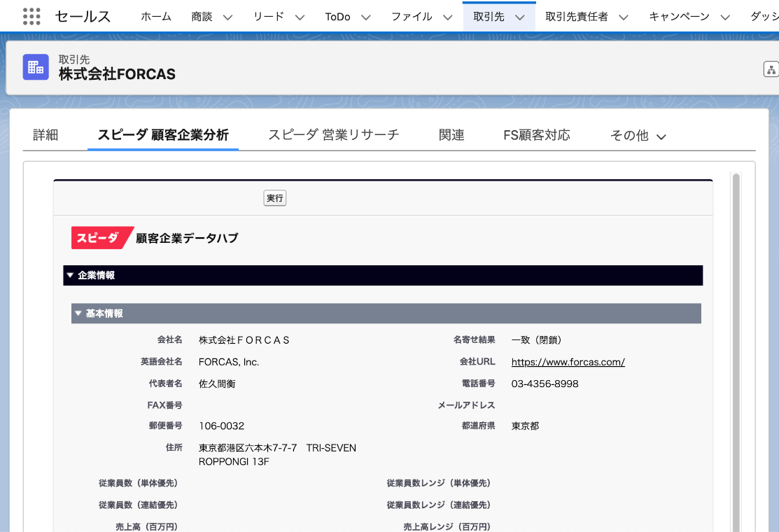
Task: Open the App Launcher grid icon
Action: (31, 17)
